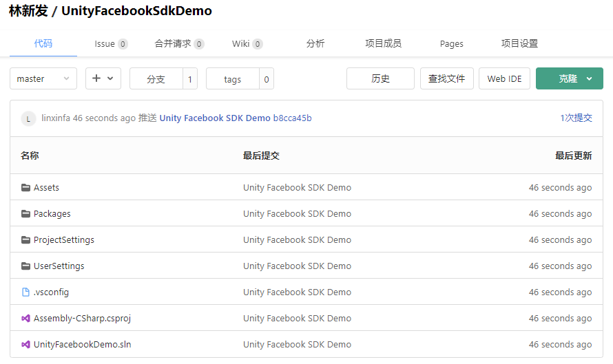
Task: Switch to the 代码 tab
Action: 43,43
